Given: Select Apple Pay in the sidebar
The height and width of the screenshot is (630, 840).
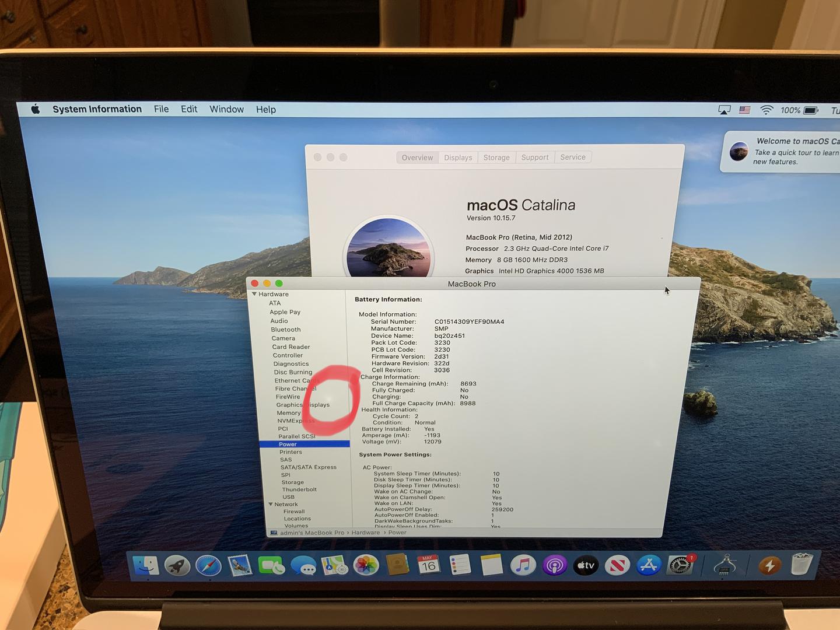Looking at the screenshot, I should (x=285, y=312).
